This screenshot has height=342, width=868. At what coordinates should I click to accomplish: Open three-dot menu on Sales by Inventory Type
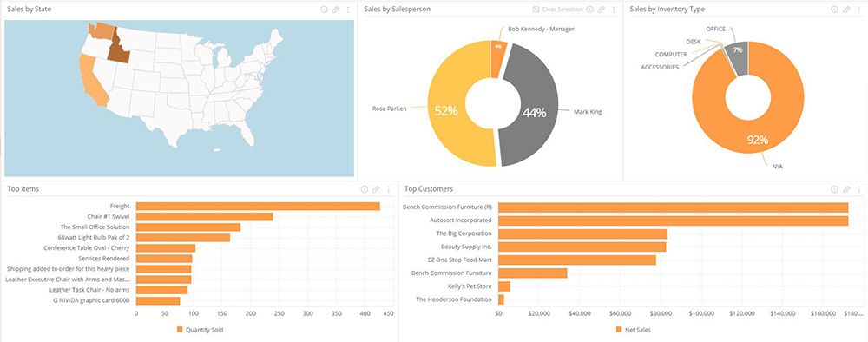pos(858,10)
